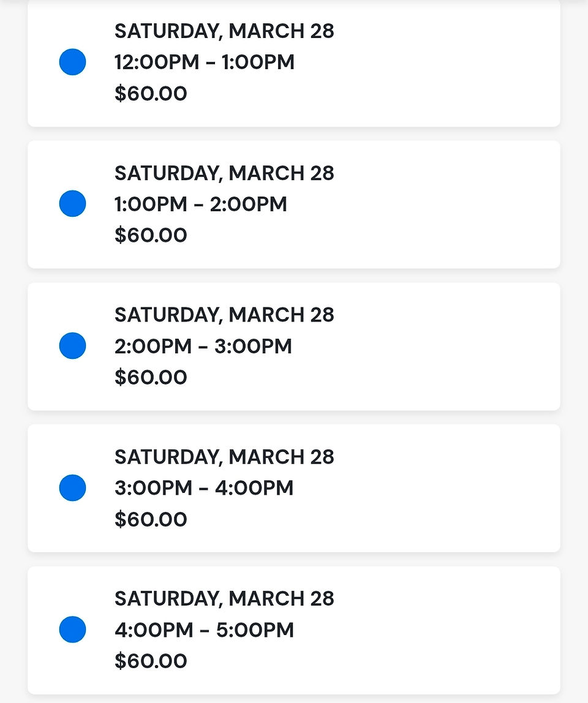Click the $60.00 price of the 4:00PM slot
Screen dimensions: 588x703
[x=151, y=661]
